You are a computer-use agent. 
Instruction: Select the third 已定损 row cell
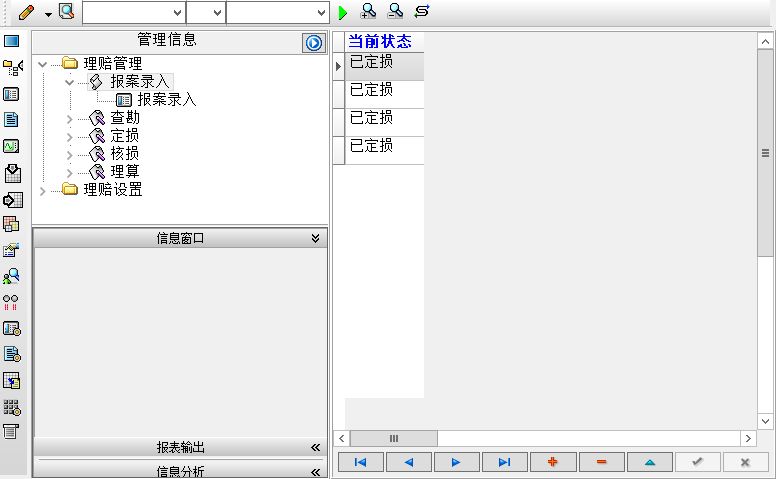coord(385,123)
